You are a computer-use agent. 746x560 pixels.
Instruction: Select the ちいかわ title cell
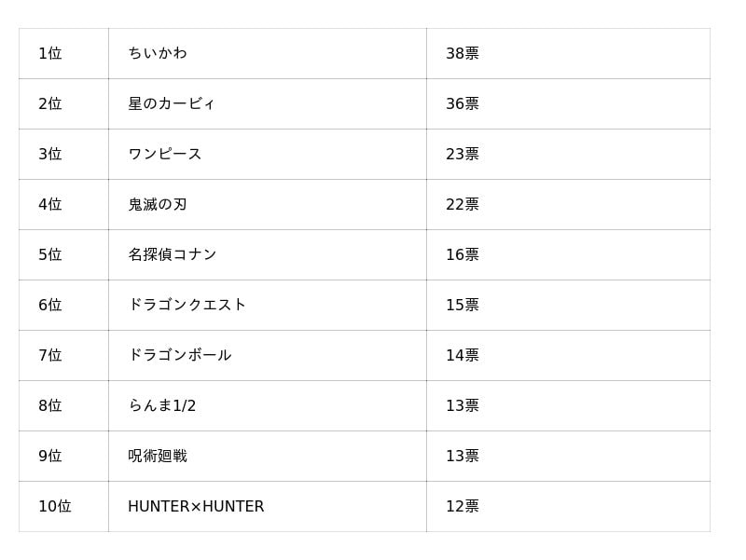(x=158, y=54)
